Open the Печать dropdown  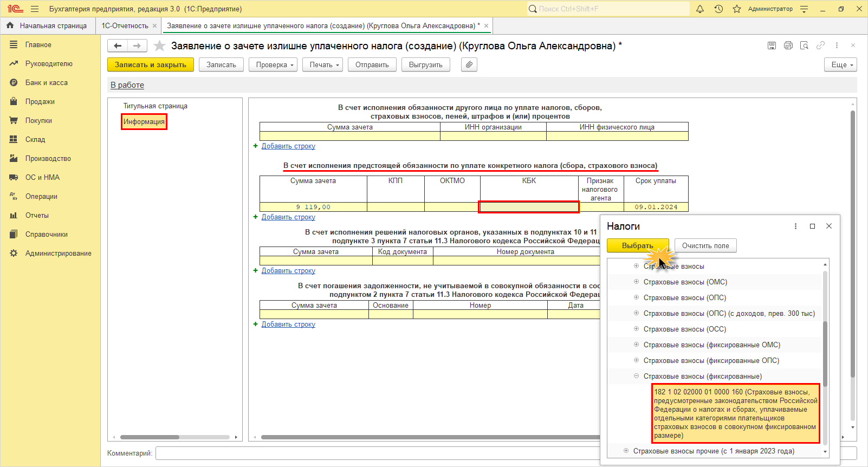click(323, 64)
